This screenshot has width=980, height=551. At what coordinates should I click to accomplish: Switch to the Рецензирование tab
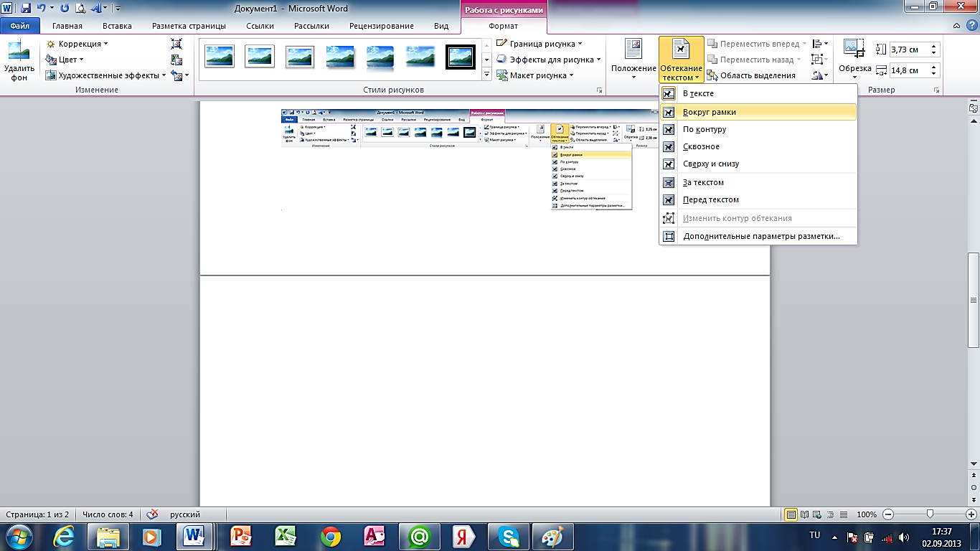tap(382, 26)
